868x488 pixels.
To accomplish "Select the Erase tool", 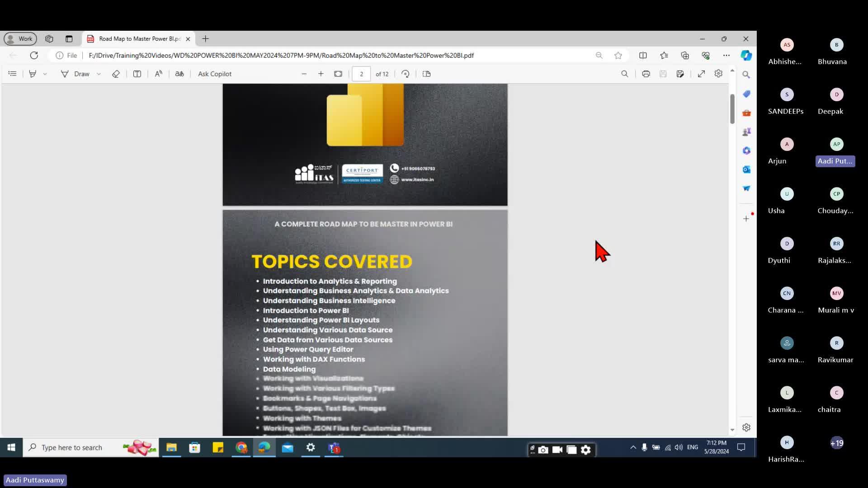I will coord(116,74).
